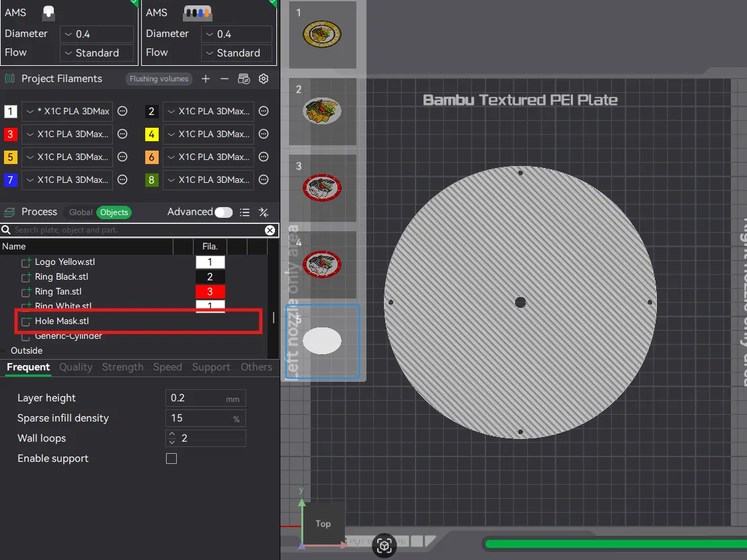Click the AMS filament sync icon

point(244,79)
